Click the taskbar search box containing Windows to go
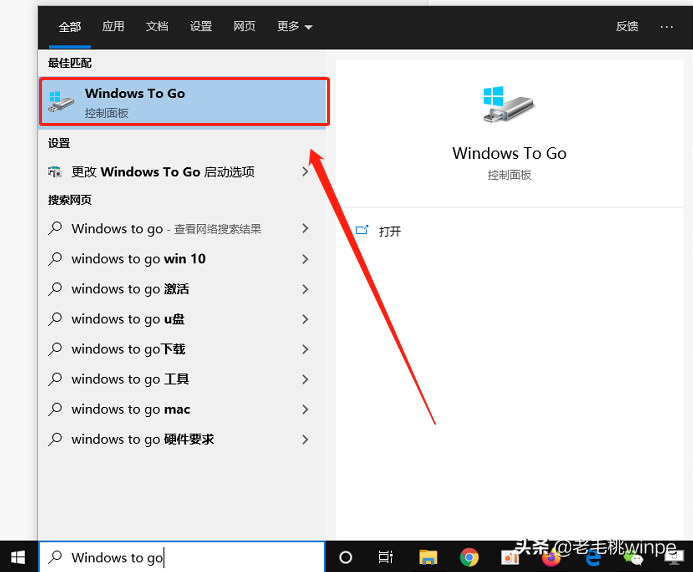Image resolution: width=693 pixels, height=572 pixels. click(x=182, y=557)
